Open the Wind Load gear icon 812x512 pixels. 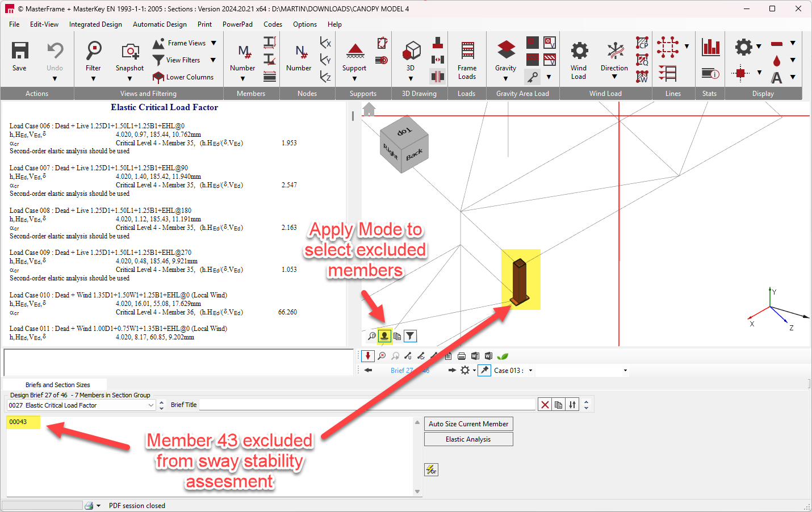pos(579,51)
